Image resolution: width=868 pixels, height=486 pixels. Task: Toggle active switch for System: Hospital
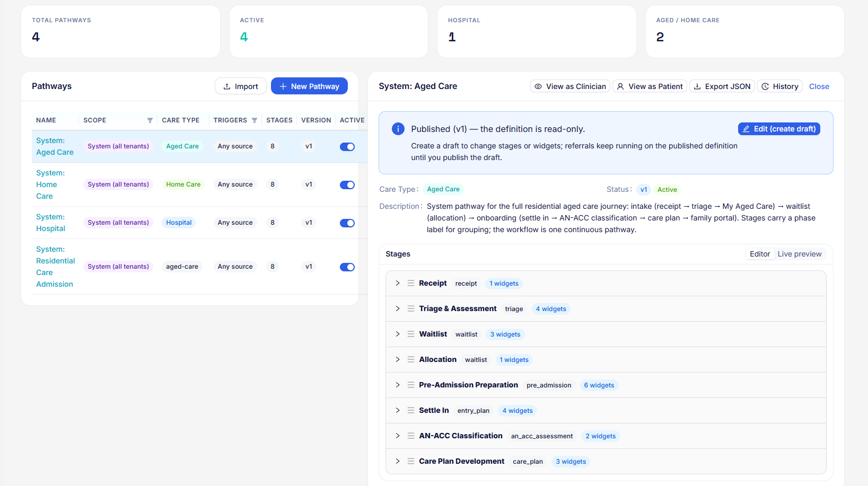click(347, 223)
